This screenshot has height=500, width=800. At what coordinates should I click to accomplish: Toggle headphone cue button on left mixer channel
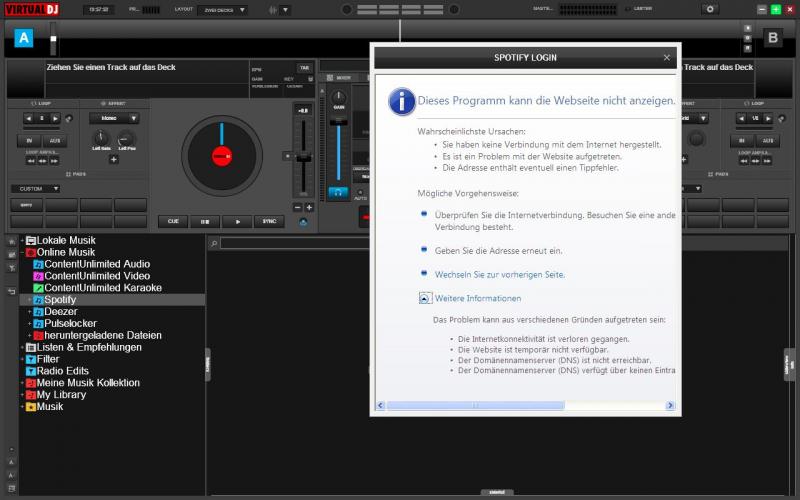[x=338, y=192]
